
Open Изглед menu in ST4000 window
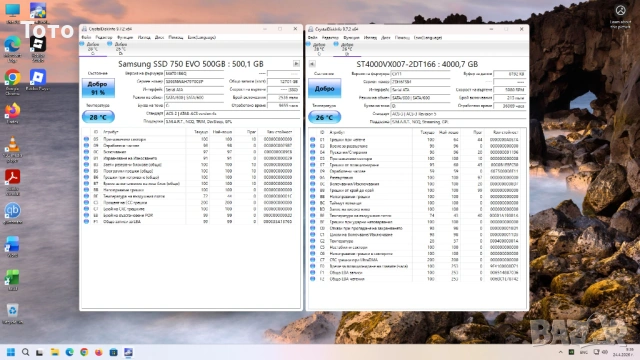point(370,38)
